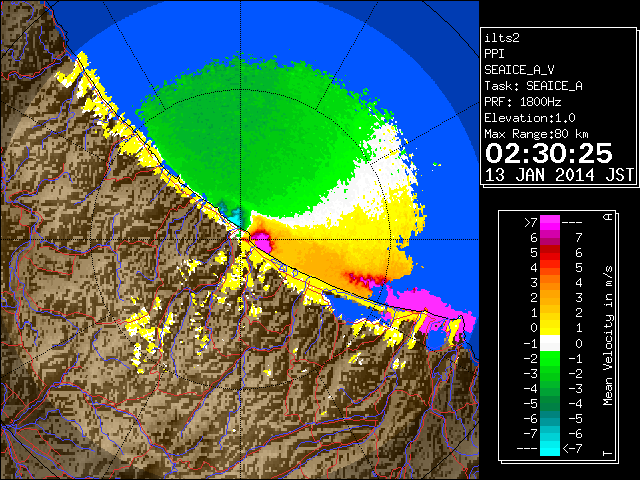Click the 02:30:25 timestamp

[x=549, y=153]
